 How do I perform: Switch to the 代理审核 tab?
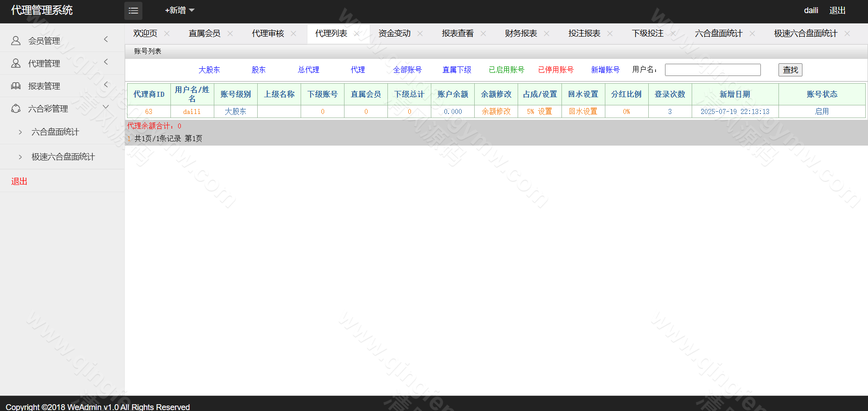pos(268,33)
